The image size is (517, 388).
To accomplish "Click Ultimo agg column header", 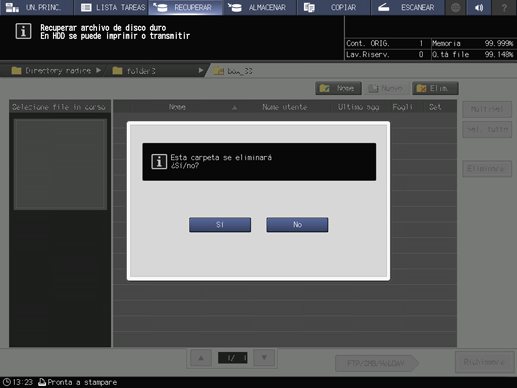I will 358,107.
